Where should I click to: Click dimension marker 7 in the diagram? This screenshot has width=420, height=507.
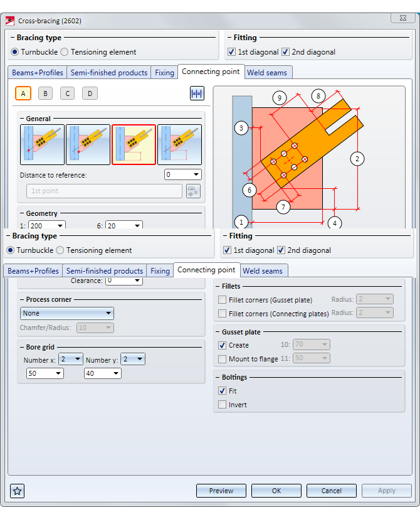coord(283,207)
